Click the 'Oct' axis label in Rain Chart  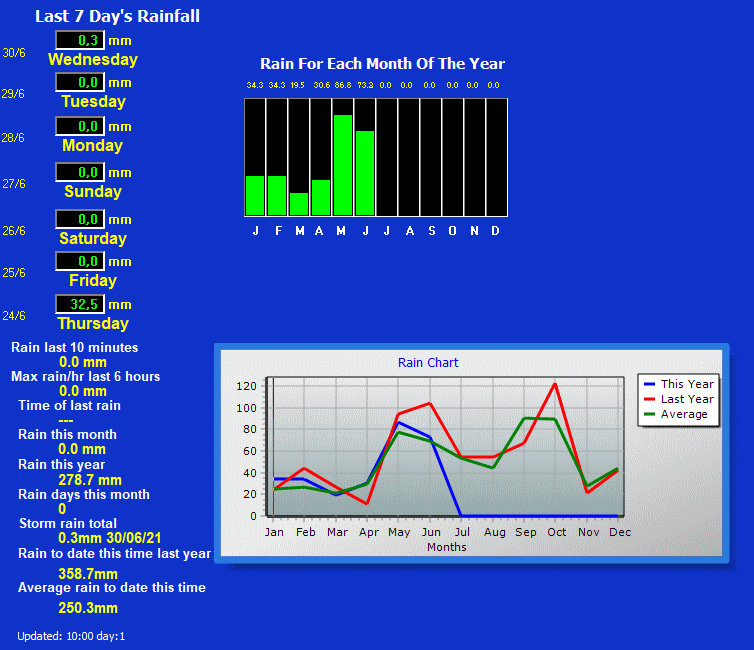pyautogui.click(x=556, y=532)
